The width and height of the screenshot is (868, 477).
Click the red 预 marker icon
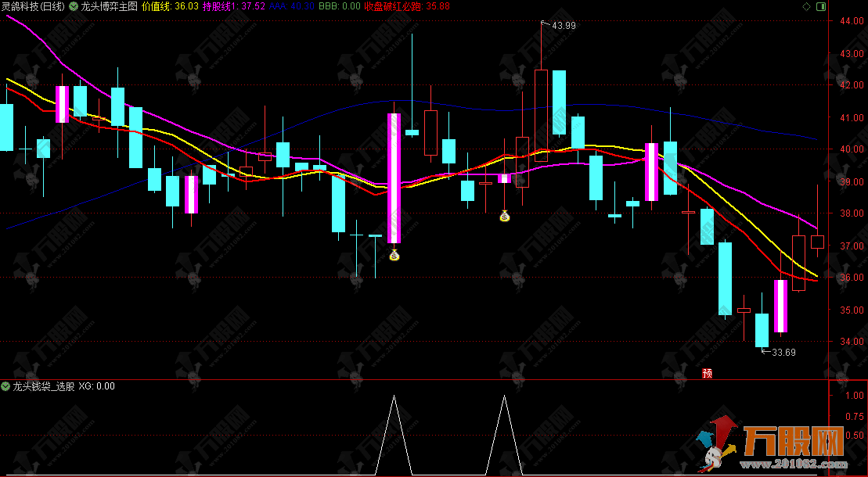707,373
